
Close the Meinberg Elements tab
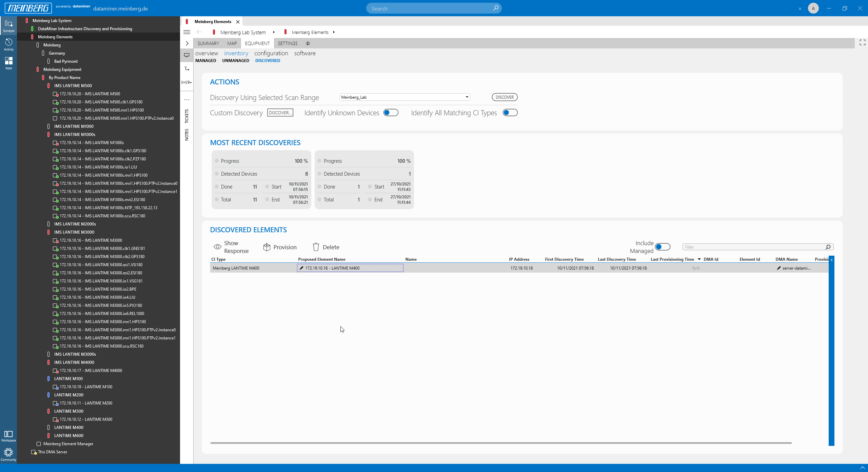[x=238, y=22]
